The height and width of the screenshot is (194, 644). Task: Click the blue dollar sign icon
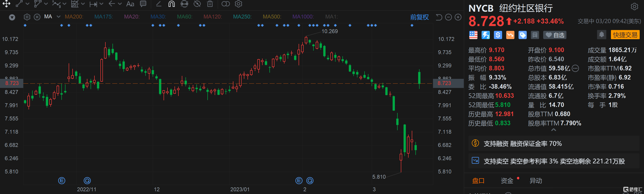click(498, 35)
